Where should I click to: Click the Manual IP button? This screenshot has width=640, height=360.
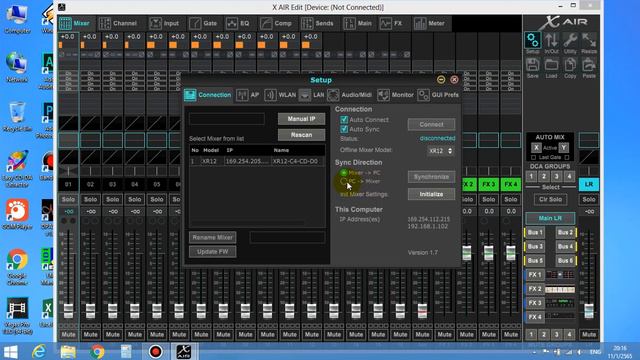[301, 119]
